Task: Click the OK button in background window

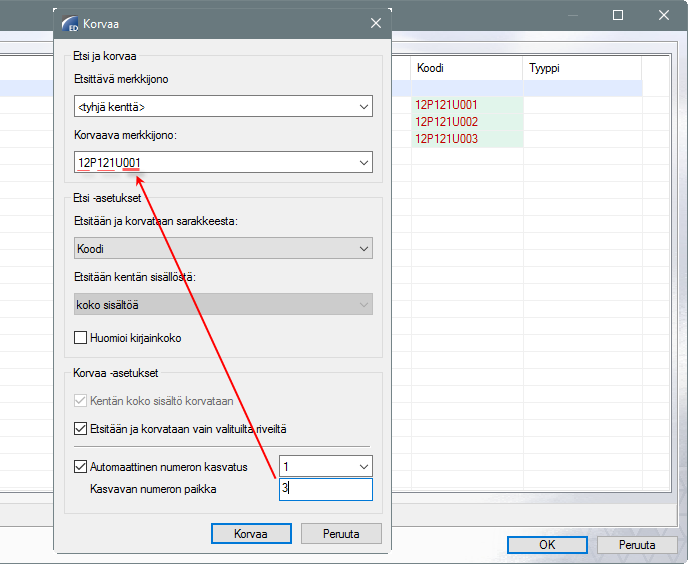Action: [x=547, y=545]
